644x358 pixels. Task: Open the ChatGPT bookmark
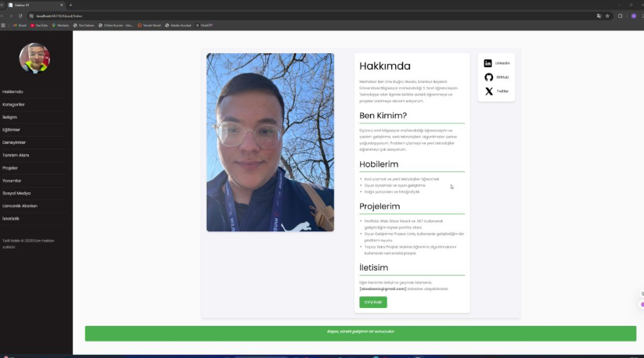coord(204,26)
